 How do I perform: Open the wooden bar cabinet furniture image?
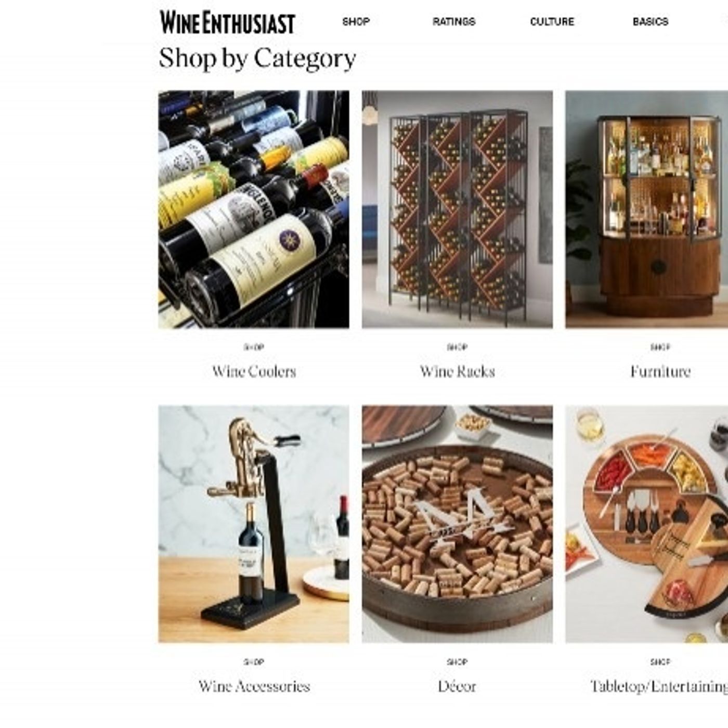tap(646, 210)
